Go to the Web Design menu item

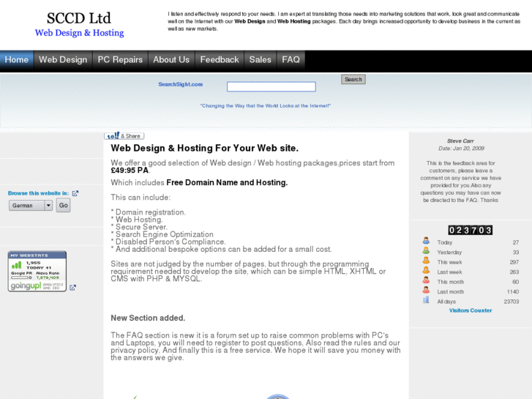point(63,60)
